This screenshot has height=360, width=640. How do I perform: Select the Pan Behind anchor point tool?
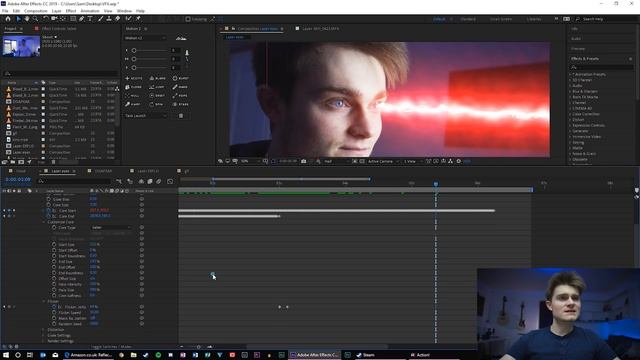pyautogui.click(x=63, y=19)
